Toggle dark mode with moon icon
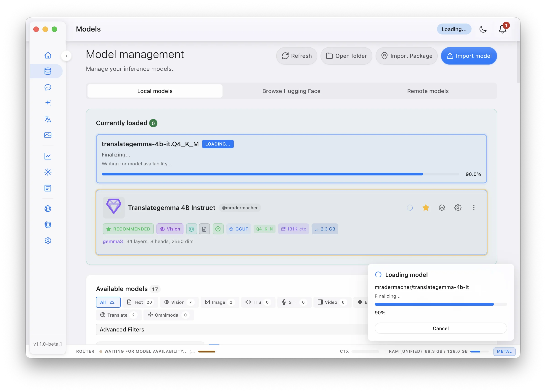The height and width of the screenshot is (392, 546). pos(483,29)
